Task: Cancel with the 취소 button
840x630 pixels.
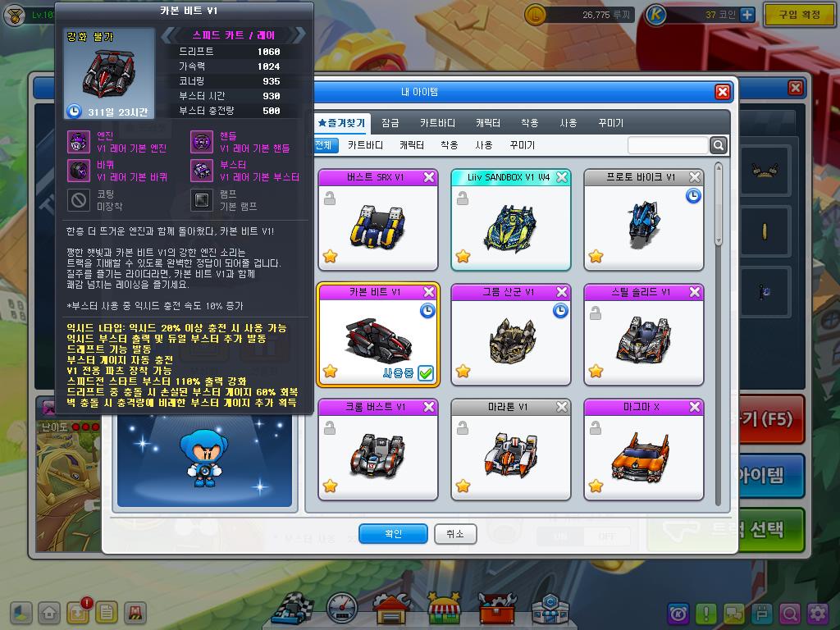Action: tap(455, 533)
